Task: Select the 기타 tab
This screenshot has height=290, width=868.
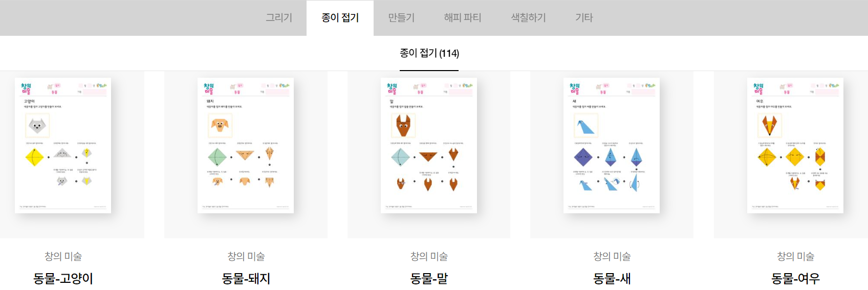Action: (584, 18)
